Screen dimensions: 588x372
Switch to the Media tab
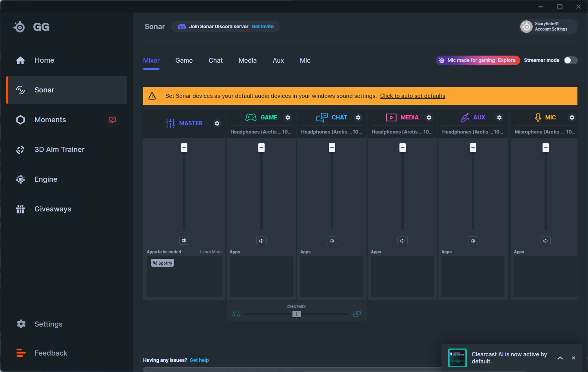[x=248, y=60]
